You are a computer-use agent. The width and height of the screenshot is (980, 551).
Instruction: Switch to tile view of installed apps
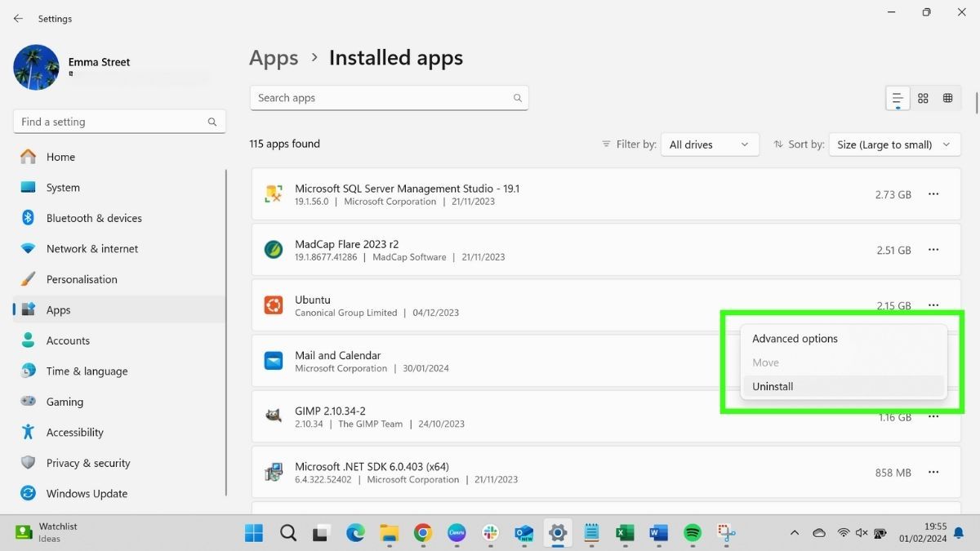click(923, 98)
